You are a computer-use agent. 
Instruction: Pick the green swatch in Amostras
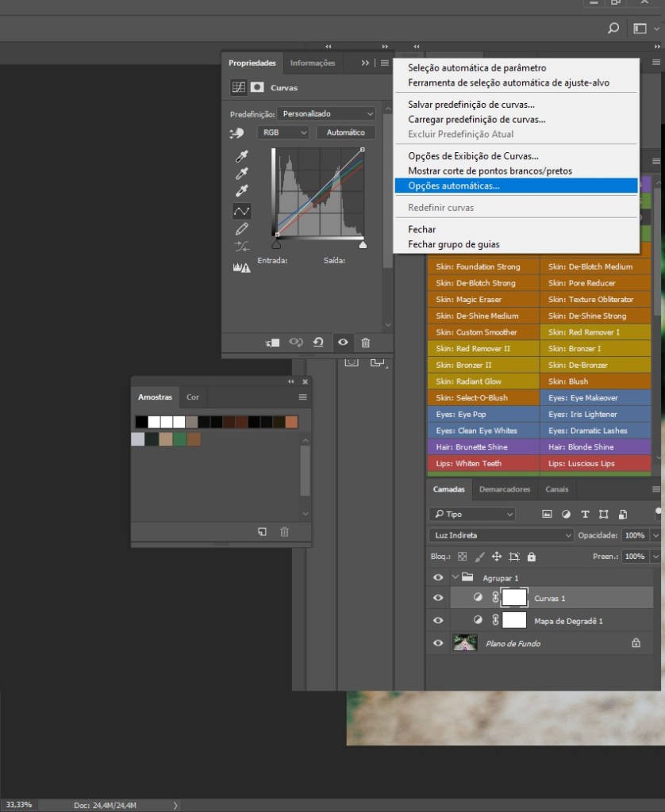point(180,439)
